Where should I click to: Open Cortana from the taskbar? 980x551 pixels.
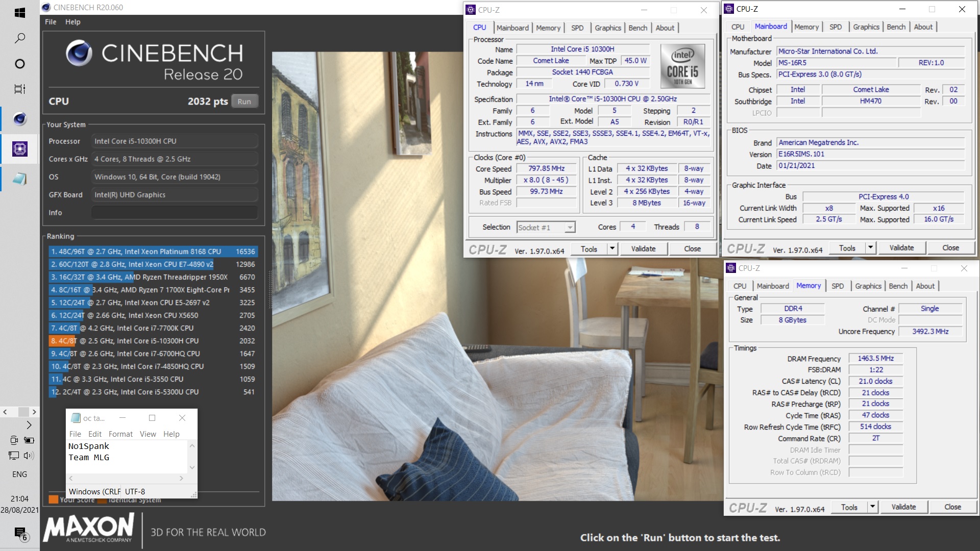[19, 64]
